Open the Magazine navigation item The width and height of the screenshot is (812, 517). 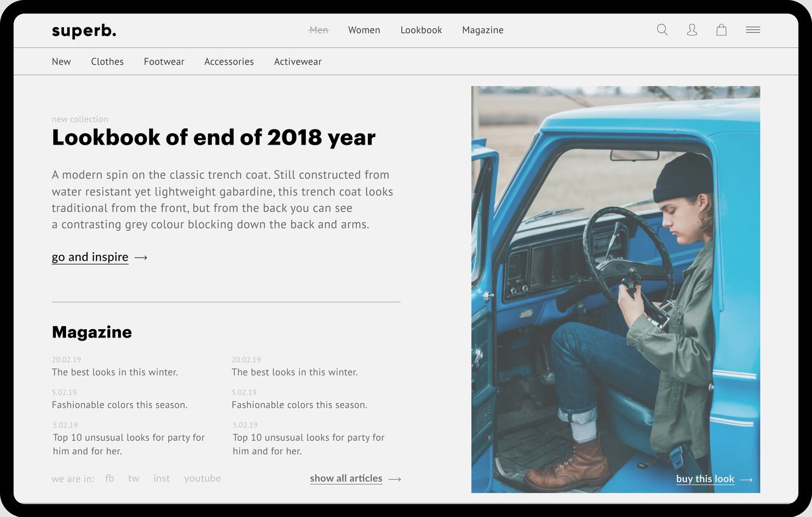(x=483, y=30)
